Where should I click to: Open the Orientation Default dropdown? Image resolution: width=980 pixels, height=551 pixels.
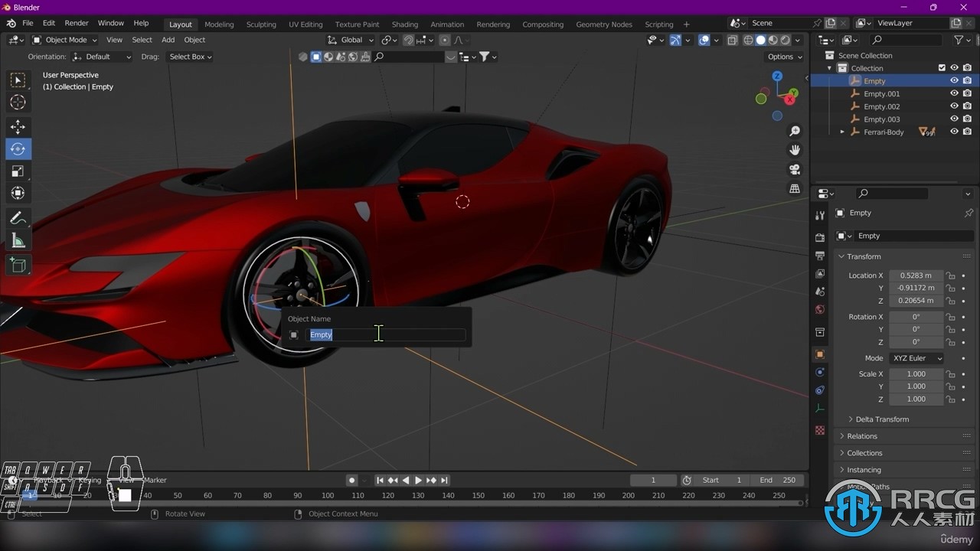[x=102, y=57]
